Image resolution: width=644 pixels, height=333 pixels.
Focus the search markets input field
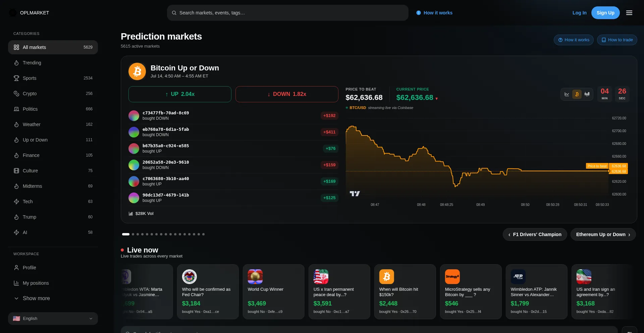(x=288, y=13)
